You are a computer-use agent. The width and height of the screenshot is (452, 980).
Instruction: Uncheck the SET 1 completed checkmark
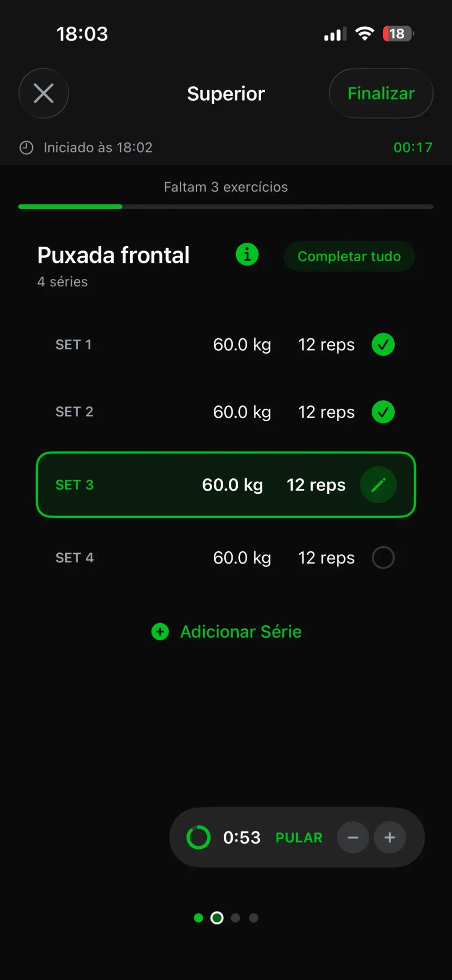click(x=383, y=345)
